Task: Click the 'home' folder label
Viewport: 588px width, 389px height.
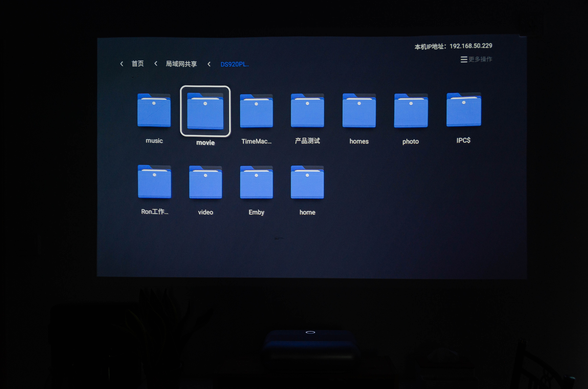Action: [307, 212]
